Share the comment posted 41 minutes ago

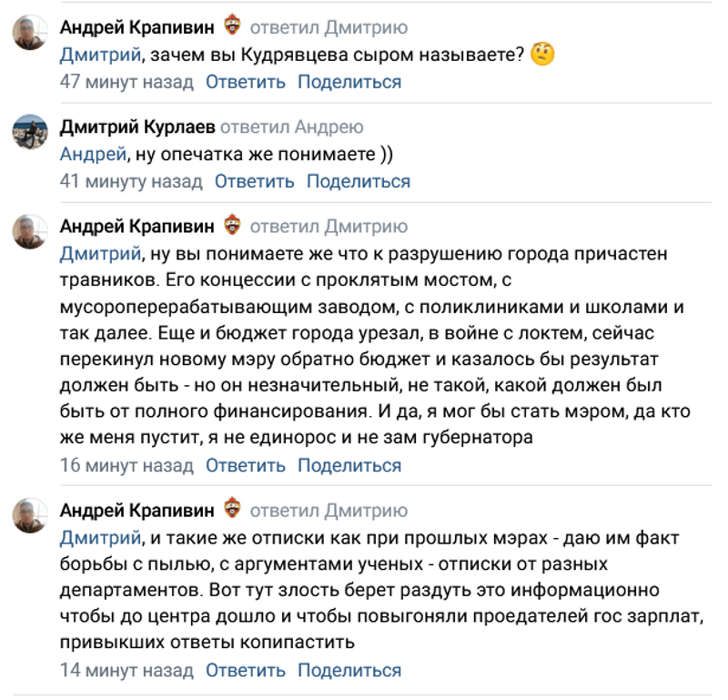click(359, 181)
